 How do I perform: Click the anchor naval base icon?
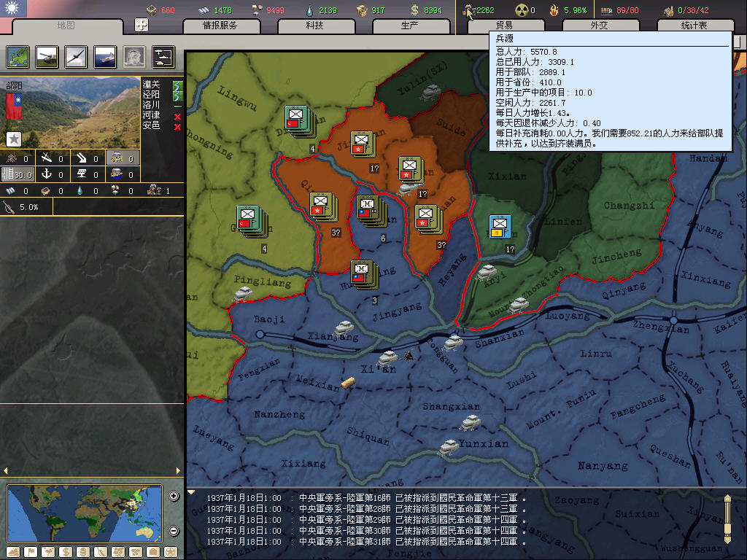click(x=46, y=174)
